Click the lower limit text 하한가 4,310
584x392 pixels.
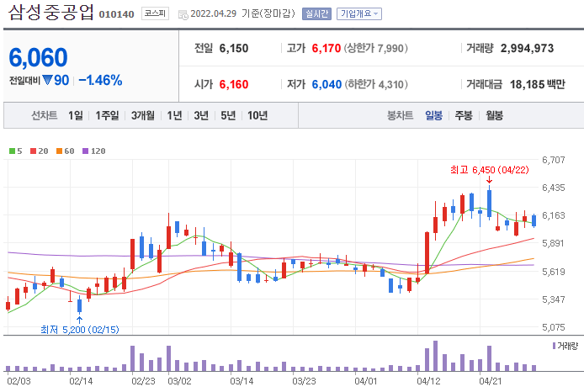pos(376,84)
